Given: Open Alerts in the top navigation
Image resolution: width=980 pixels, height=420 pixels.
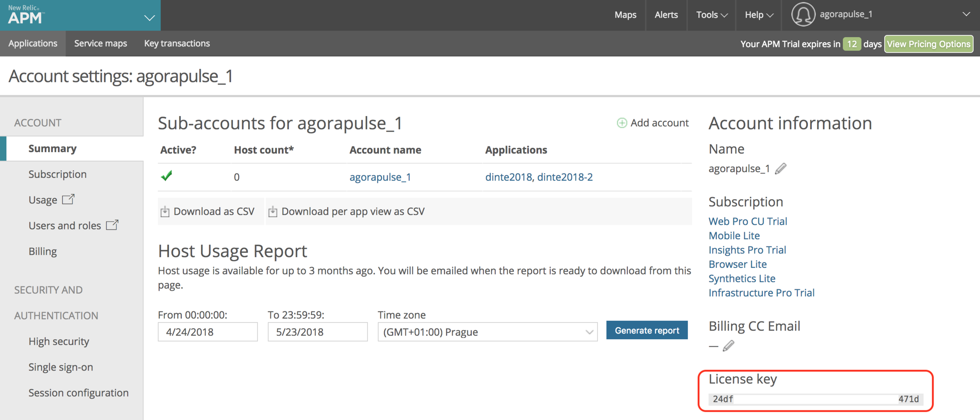Looking at the screenshot, I should coord(666,15).
